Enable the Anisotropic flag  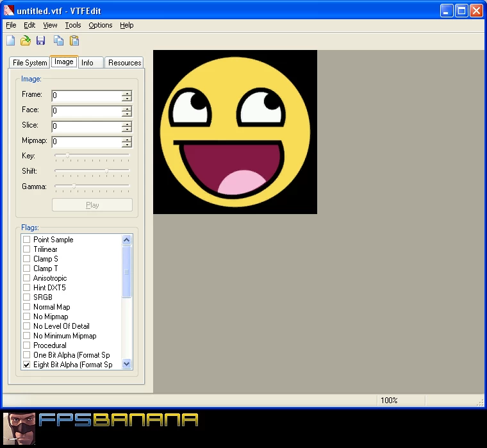[x=27, y=278]
